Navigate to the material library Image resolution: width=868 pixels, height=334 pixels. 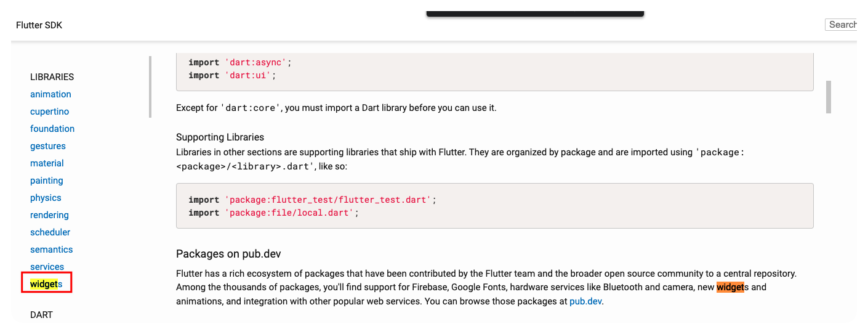pyautogui.click(x=47, y=163)
